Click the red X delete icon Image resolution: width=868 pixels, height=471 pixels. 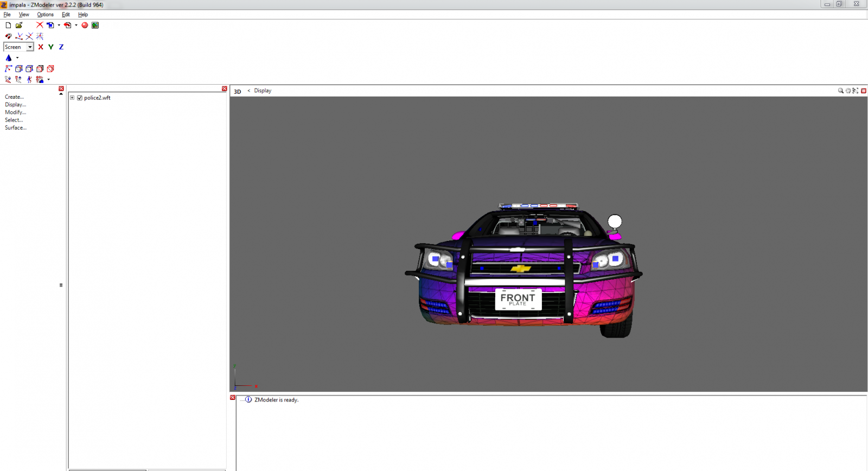[x=40, y=26]
